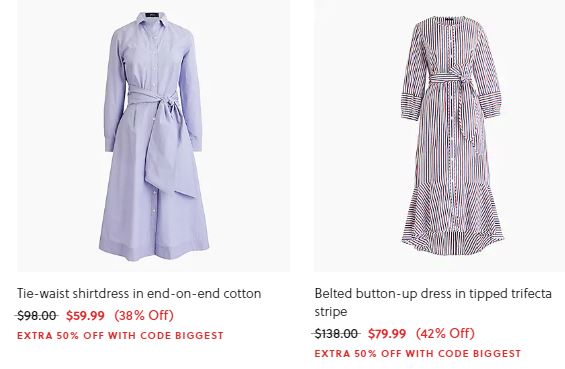Click the Belted button-up dress in tipped trifecta title
Viewport: 565px width, 369px height.
(433, 302)
